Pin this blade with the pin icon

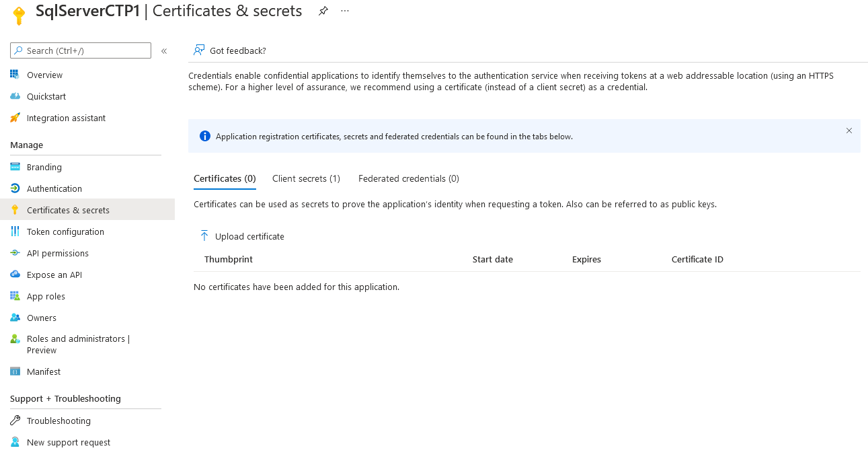(x=323, y=11)
